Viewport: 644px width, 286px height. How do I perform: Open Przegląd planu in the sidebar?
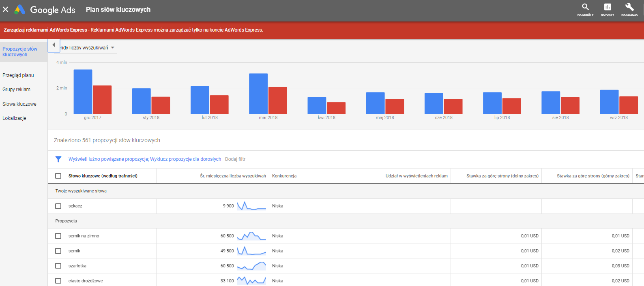point(18,75)
